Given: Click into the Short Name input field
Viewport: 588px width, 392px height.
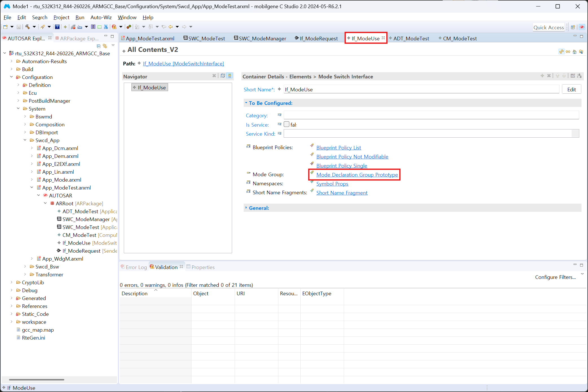Looking at the screenshot, I should (x=421, y=89).
